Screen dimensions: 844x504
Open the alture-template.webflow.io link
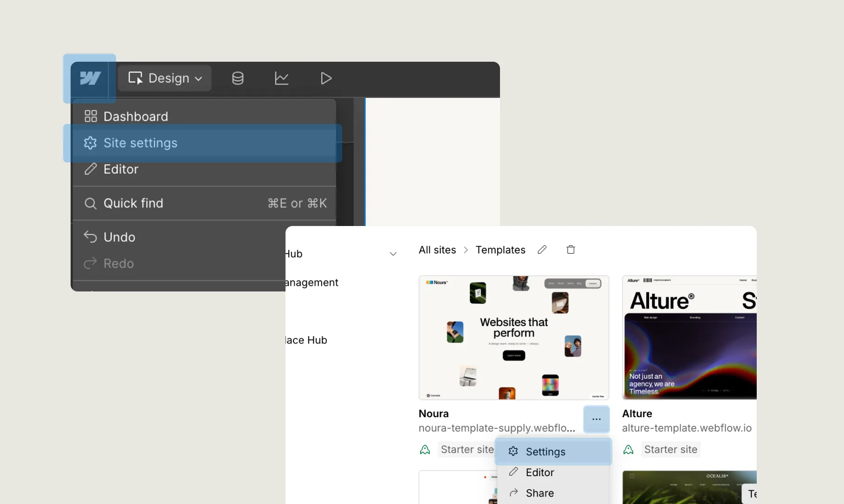(686, 428)
